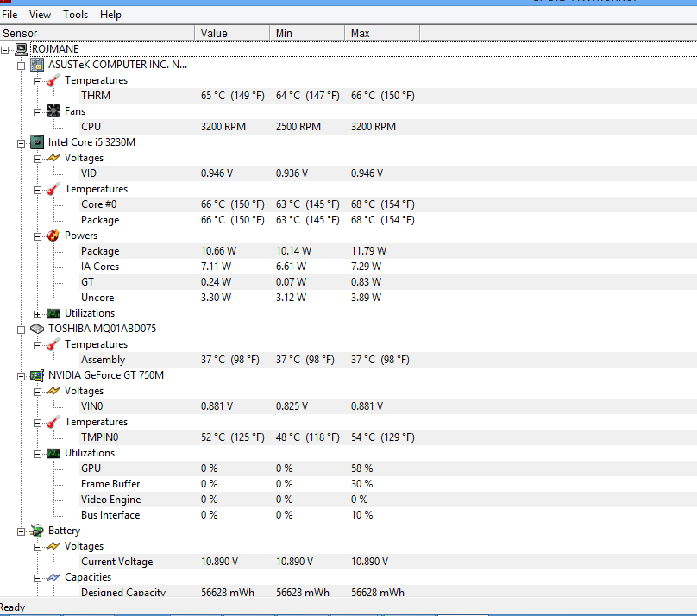Click the Min column header
This screenshot has height=616, width=697.
coord(307,34)
